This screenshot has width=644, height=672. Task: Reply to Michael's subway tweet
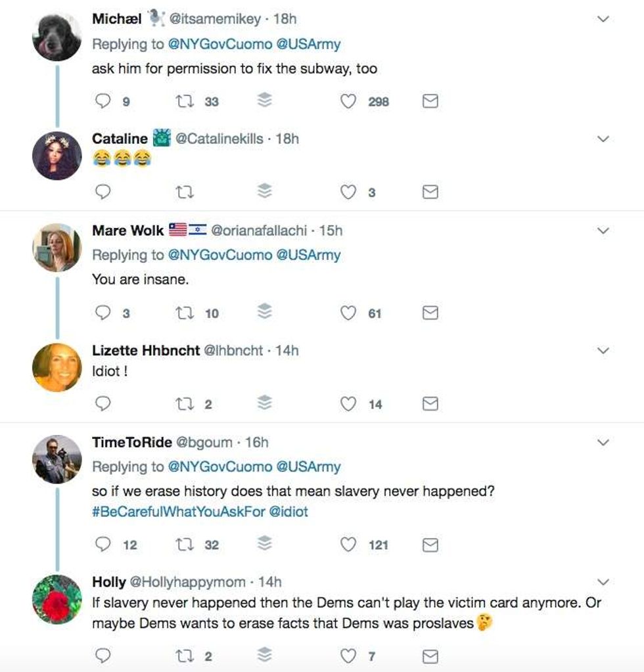[103, 101]
